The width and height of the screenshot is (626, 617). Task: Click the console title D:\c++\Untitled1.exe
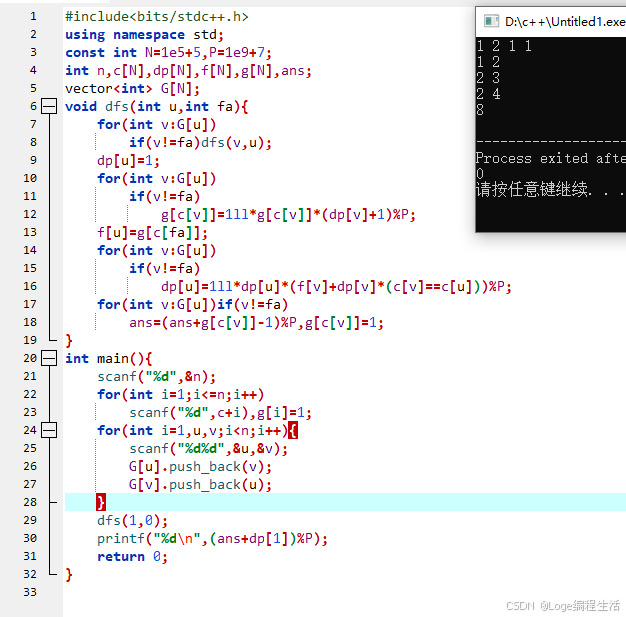tap(565, 22)
